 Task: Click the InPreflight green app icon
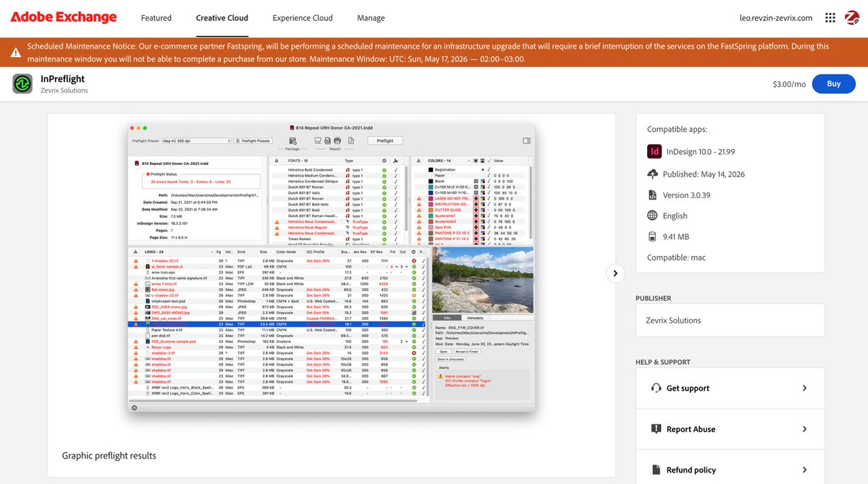(22, 84)
